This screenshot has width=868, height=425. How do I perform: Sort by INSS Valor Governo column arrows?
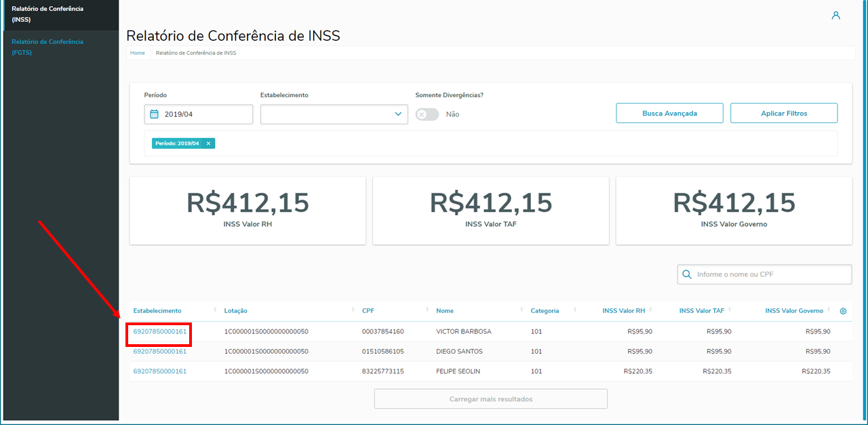coord(829,310)
